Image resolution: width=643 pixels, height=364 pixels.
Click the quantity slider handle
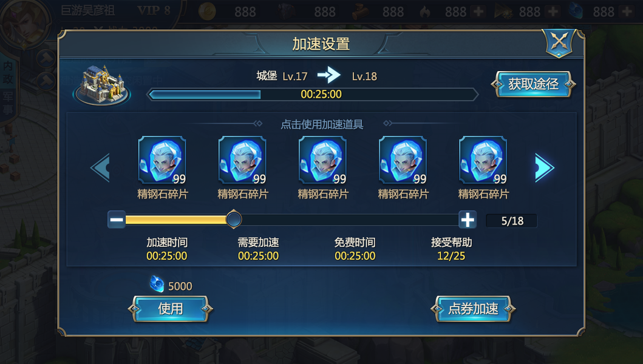click(x=234, y=219)
